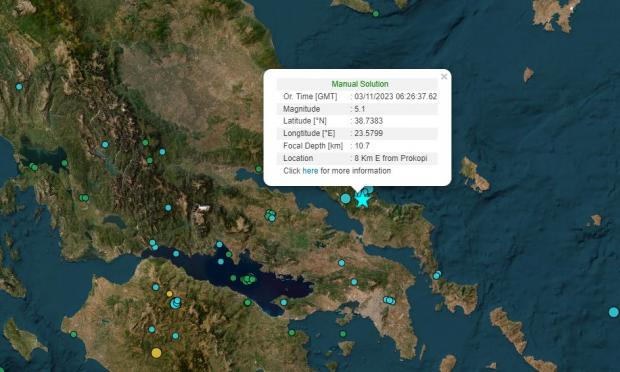Image resolution: width=620 pixels, height=372 pixels.
Task: Select the cyan markers off Evia's southeast coast
Action: point(437,275)
